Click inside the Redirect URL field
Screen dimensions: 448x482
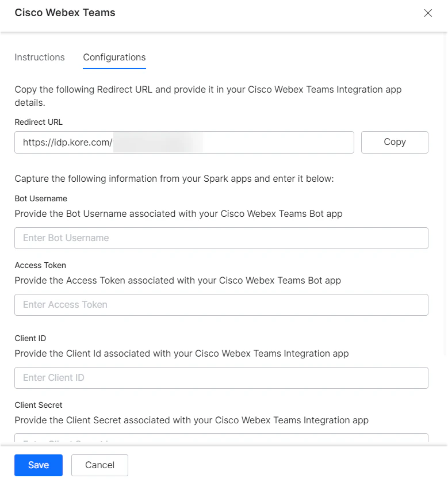[184, 142]
